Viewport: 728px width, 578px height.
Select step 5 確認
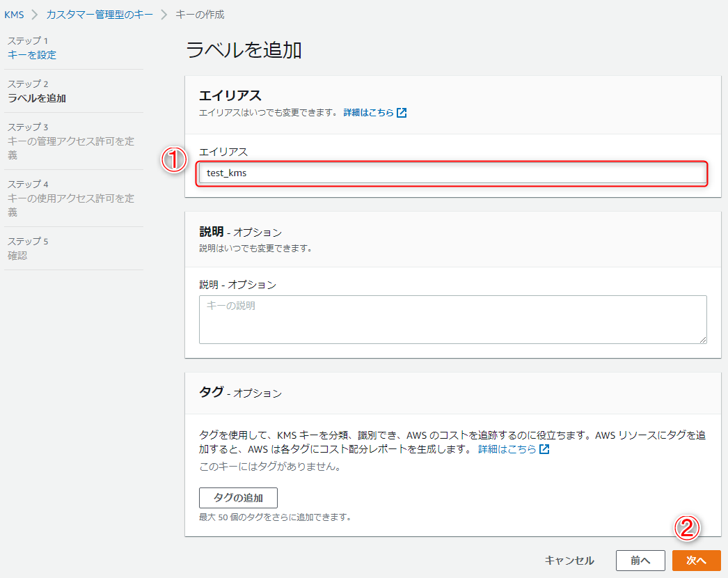pos(17,256)
